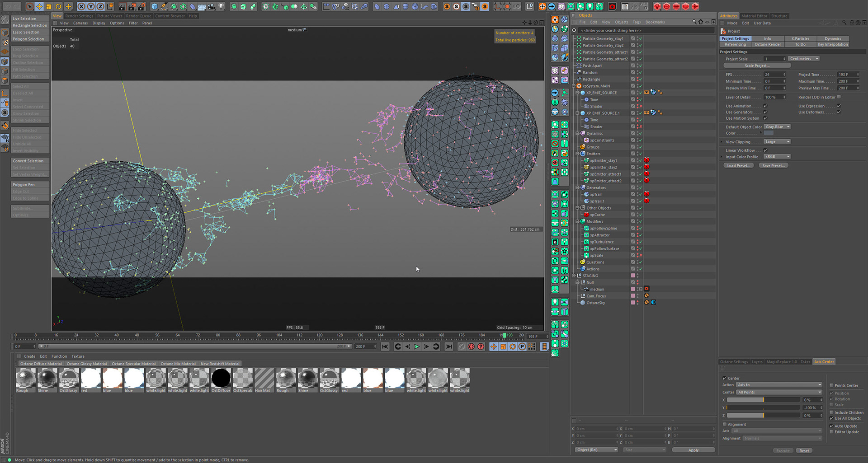
Task: Open the Tags menu in Objects panel
Action: point(637,22)
